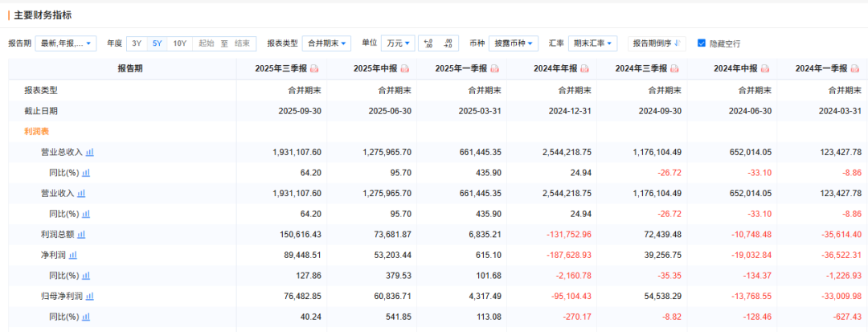Click value -2,160.78 in 净利润 同比

574,276
